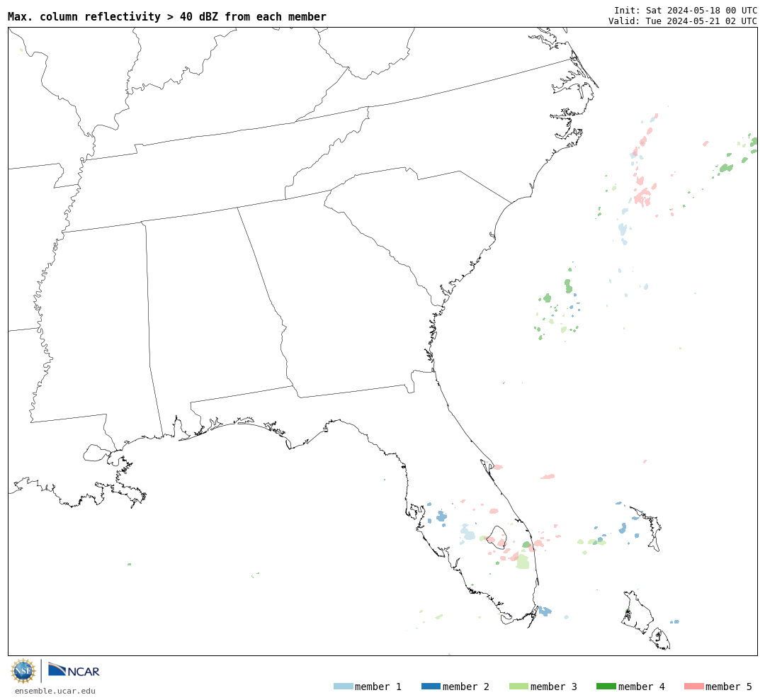Click the member 5 pink swatch

click(x=693, y=687)
